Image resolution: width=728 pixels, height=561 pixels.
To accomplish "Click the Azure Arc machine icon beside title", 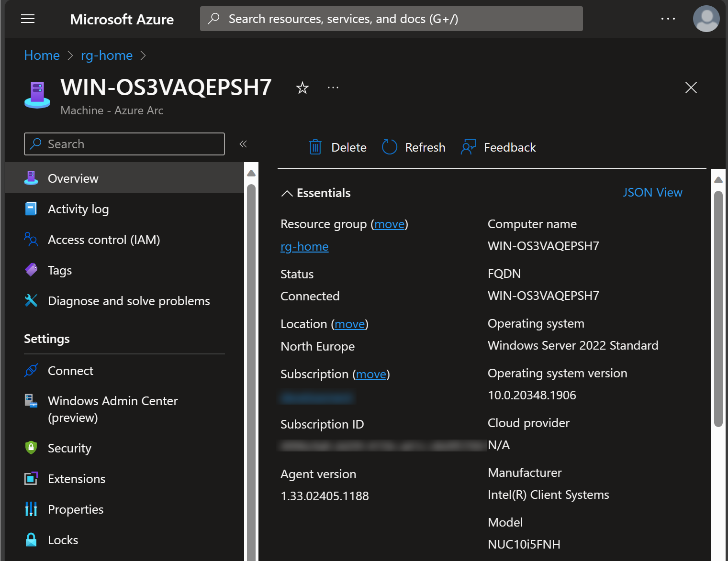I will tap(37, 95).
